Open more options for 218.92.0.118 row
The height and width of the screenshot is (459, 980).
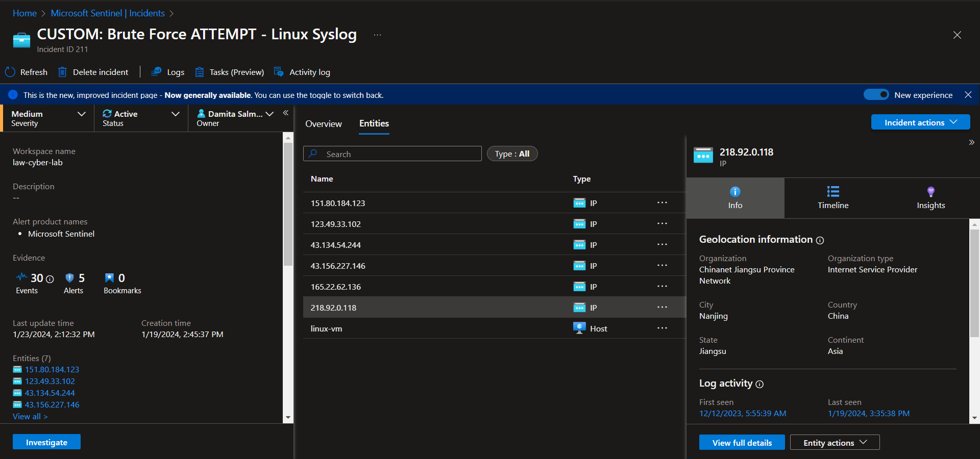point(662,307)
